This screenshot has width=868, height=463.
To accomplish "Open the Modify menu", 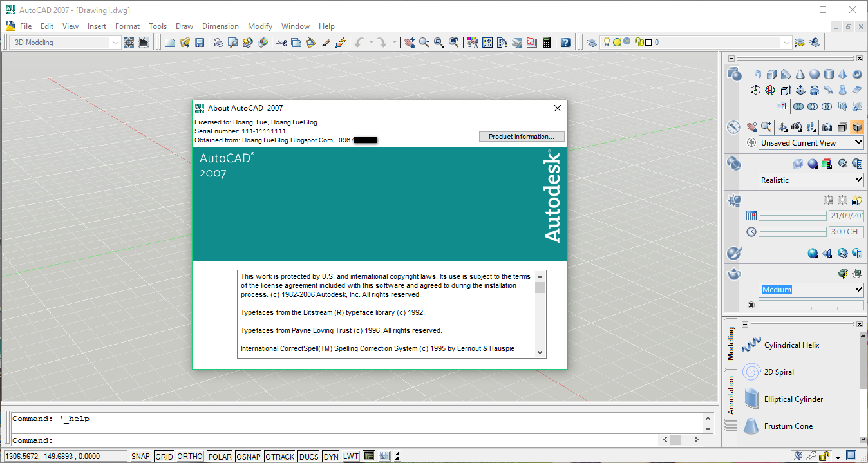I will 260,26.
